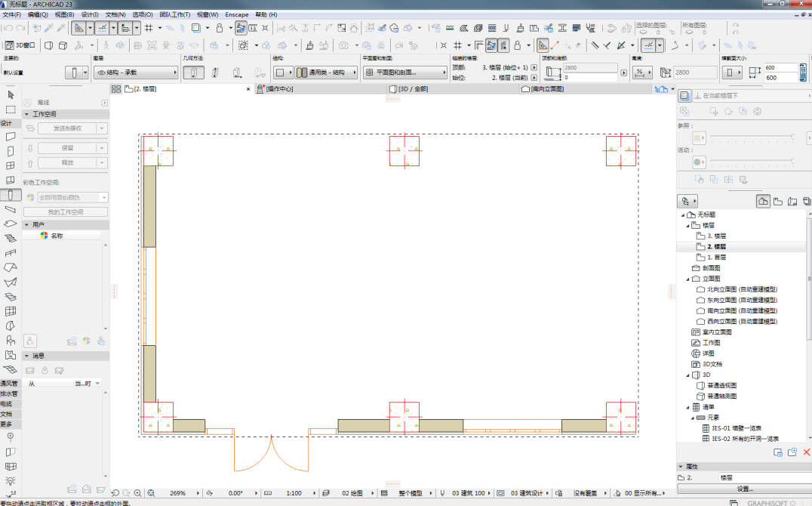Viewport: 812px width, 506px height.
Task: Open the 结构 - 承载 layer dropdown
Action: tap(136, 73)
